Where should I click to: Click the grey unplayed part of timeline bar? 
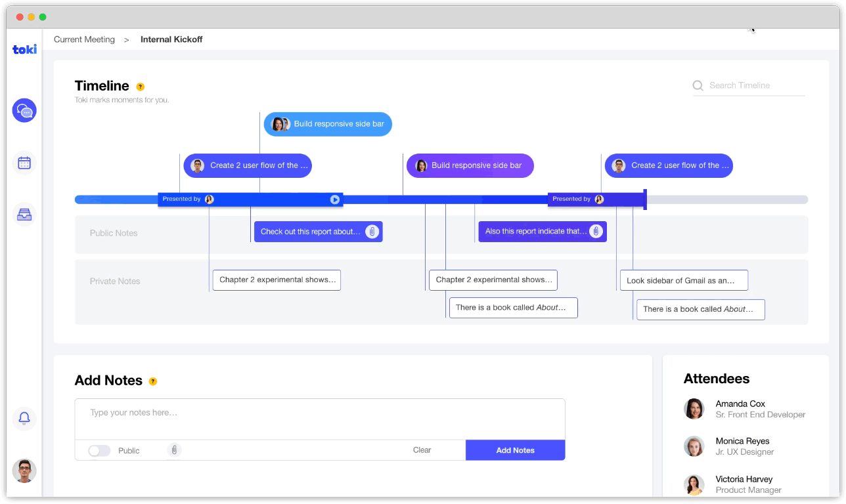(x=728, y=199)
